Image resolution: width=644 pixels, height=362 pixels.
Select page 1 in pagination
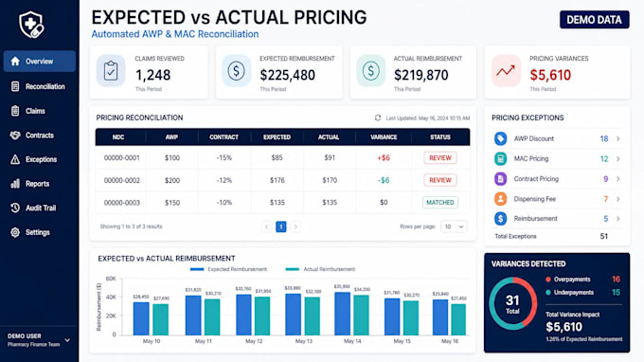click(x=281, y=226)
